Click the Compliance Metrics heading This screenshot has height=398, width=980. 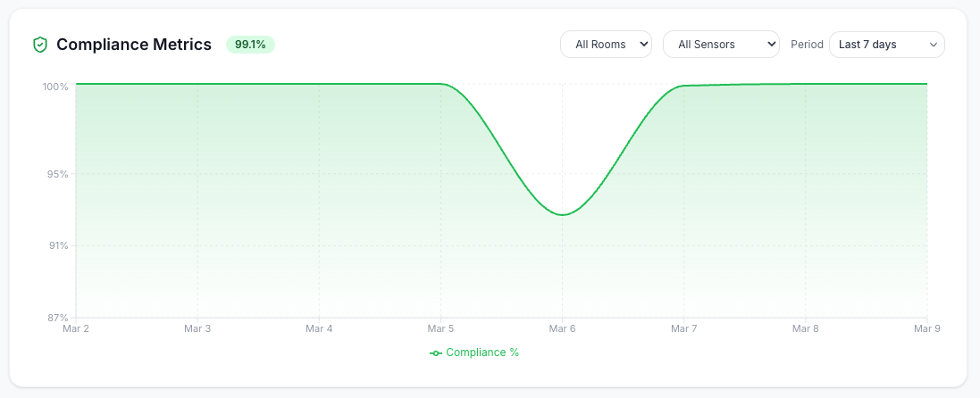coord(134,45)
